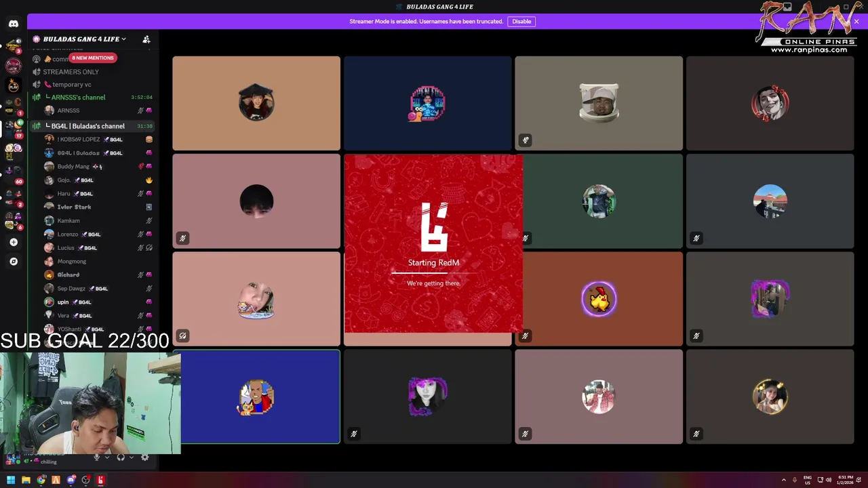Jump to 8 New Mentions pill
The height and width of the screenshot is (488, 868).
93,58
